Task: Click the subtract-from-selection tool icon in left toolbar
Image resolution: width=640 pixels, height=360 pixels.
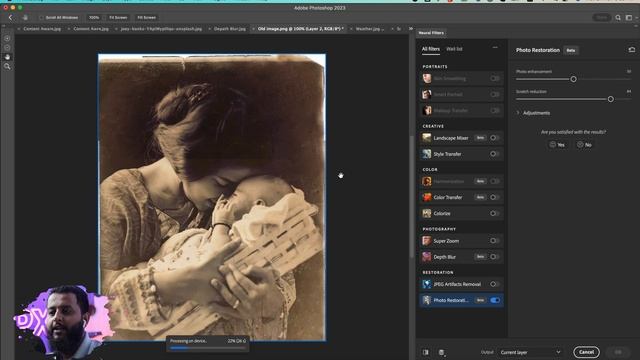Action: click(x=7, y=47)
